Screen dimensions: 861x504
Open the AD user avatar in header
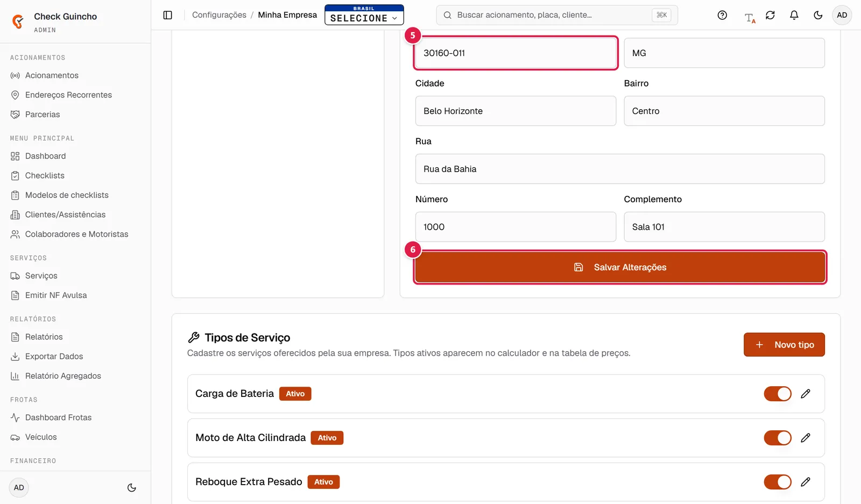point(842,15)
